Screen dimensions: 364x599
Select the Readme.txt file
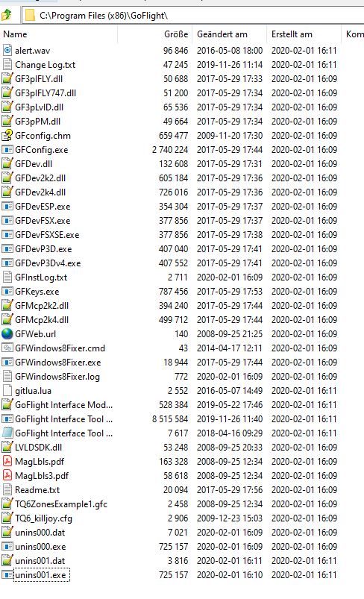37,490
